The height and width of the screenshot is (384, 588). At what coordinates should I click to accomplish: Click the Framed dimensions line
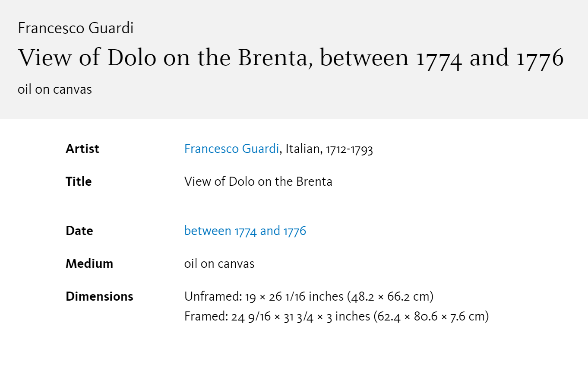(x=336, y=317)
